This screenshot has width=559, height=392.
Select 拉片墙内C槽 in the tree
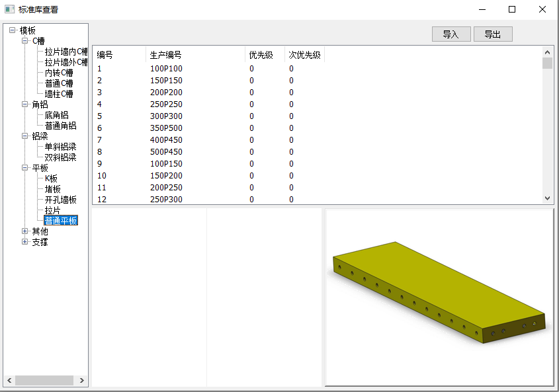click(65, 52)
